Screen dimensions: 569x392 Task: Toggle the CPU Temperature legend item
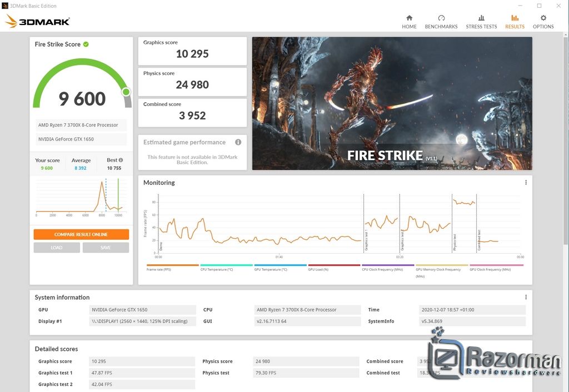[x=226, y=268]
